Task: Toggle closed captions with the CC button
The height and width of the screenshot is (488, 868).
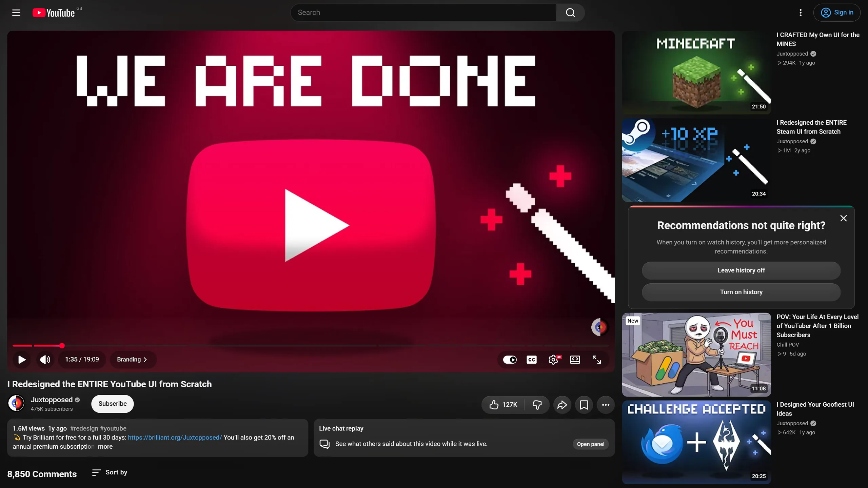Action: coord(531,360)
